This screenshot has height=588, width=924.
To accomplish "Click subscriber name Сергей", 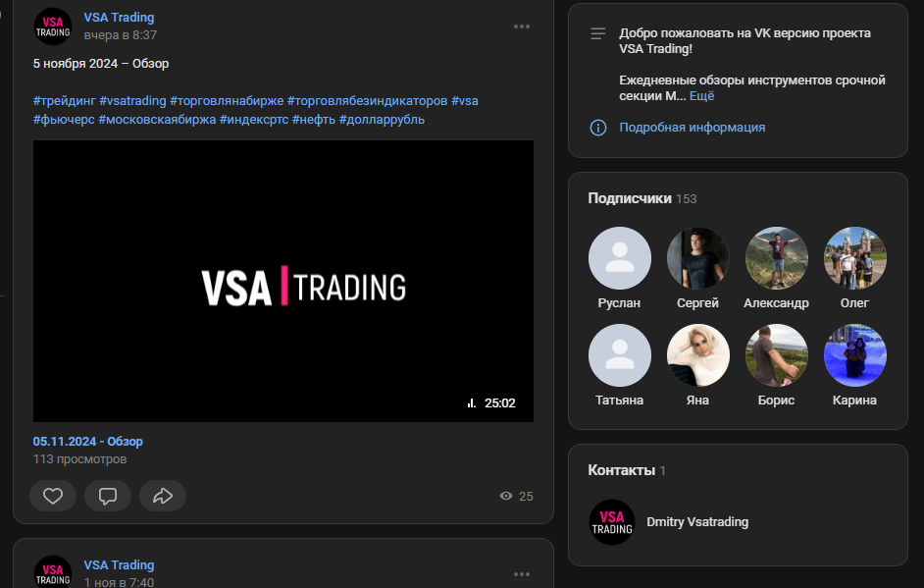I will point(697,303).
